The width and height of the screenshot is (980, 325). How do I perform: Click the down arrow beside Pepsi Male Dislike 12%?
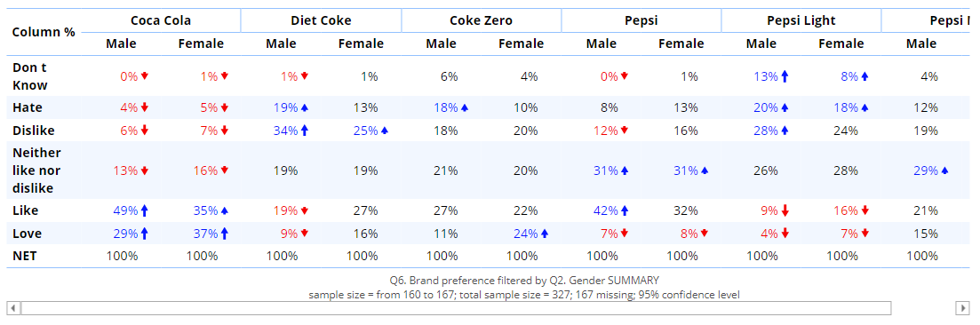625,130
